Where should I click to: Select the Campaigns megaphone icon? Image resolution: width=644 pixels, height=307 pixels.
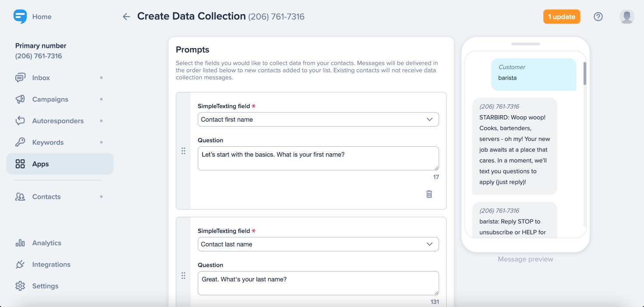[21, 99]
